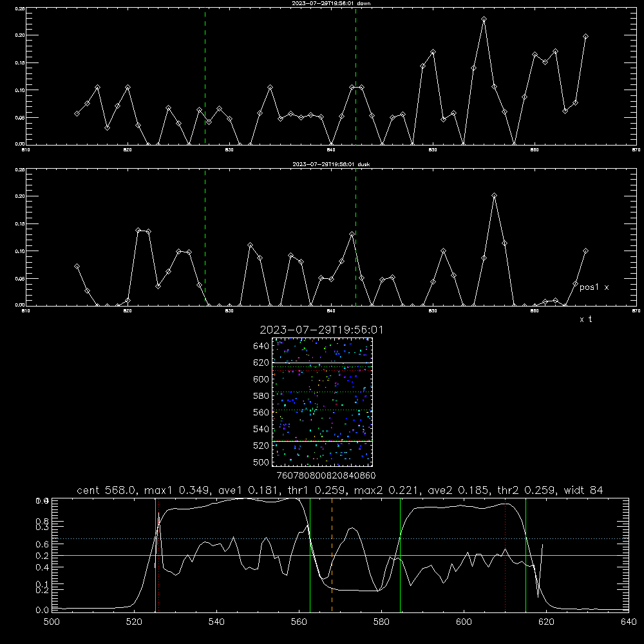The height and width of the screenshot is (644, 644).
Task: Click the scatter image y-axis label 580
Action: [261, 396]
